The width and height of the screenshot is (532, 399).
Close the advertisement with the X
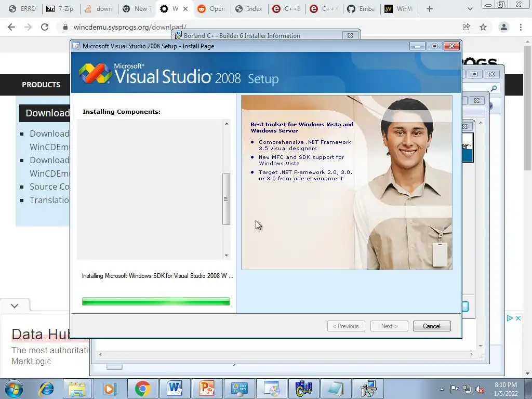click(x=518, y=318)
